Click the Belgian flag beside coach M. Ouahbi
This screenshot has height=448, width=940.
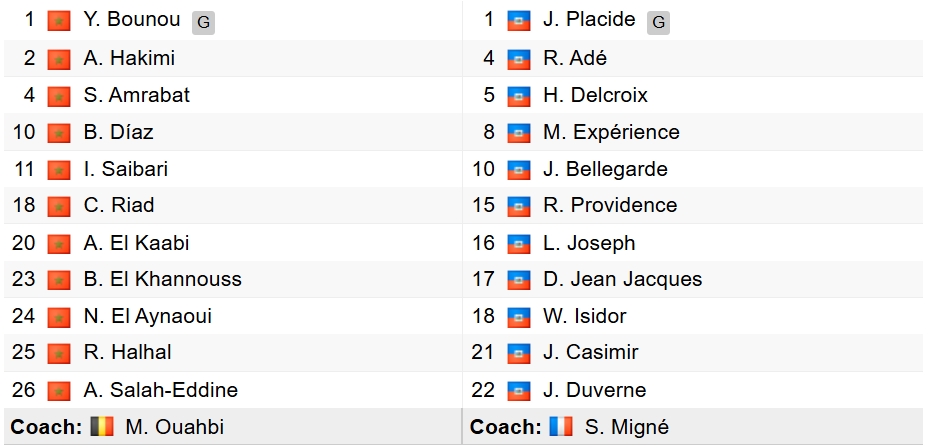(x=102, y=426)
